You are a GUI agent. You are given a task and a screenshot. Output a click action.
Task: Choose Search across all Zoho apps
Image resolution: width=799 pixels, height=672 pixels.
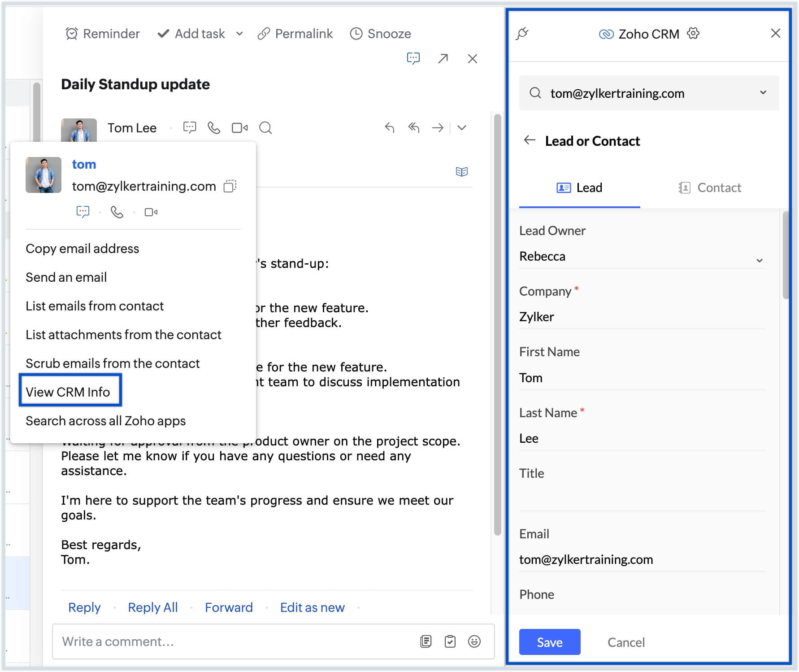tap(106, 421)
